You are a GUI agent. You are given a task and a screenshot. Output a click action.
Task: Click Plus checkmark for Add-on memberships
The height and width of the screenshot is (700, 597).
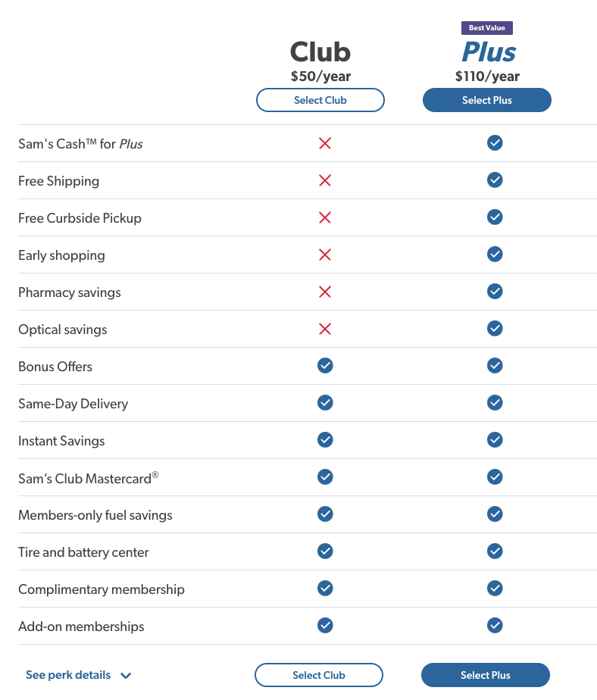click(495, 625)
